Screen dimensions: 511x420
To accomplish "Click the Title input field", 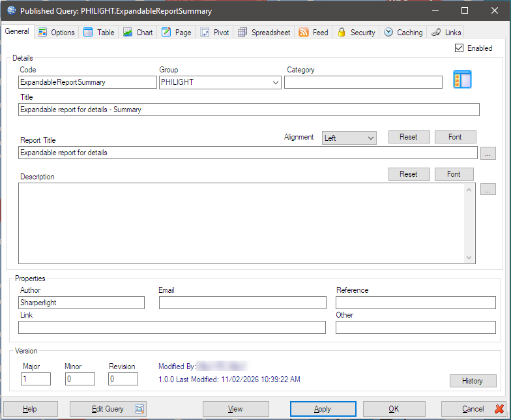I will pos(249,110).
